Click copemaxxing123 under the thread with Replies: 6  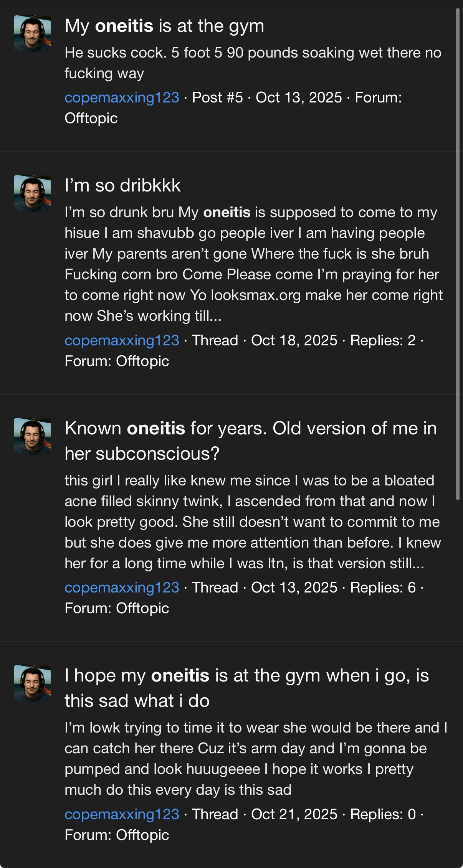pos(122,587)
